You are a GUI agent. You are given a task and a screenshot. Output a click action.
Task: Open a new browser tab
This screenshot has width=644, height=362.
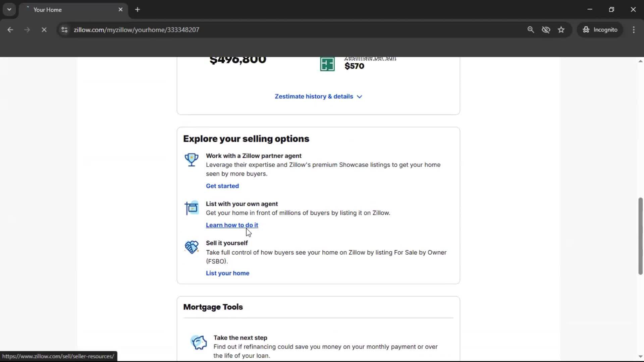point(138,9)
